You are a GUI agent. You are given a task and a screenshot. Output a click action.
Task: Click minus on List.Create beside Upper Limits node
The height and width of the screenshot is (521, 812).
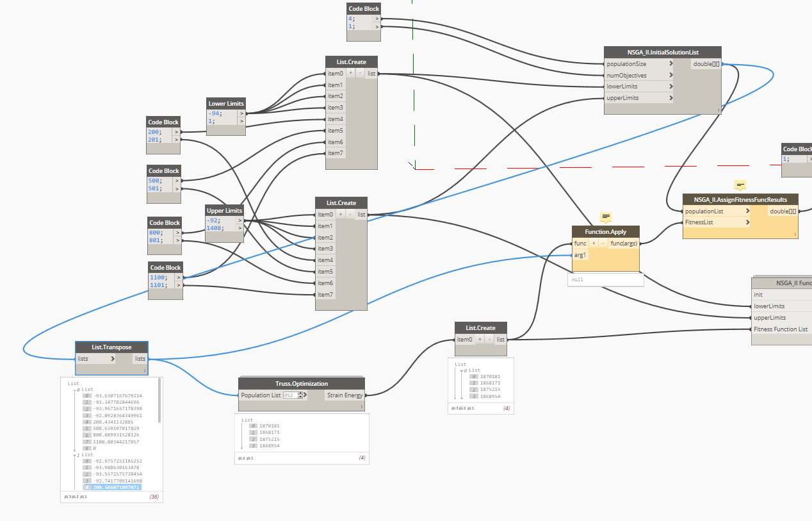[350, 215]
